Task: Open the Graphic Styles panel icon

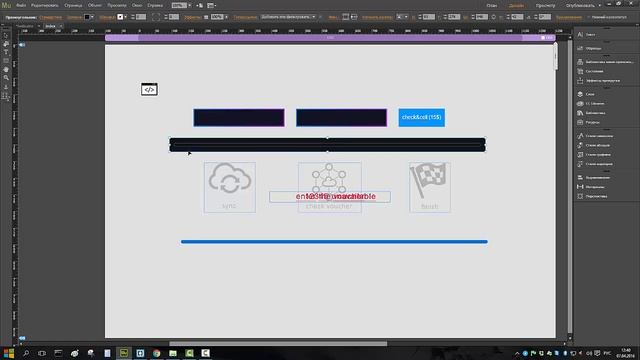Action: pyautogui.click(x=580, y=154)
